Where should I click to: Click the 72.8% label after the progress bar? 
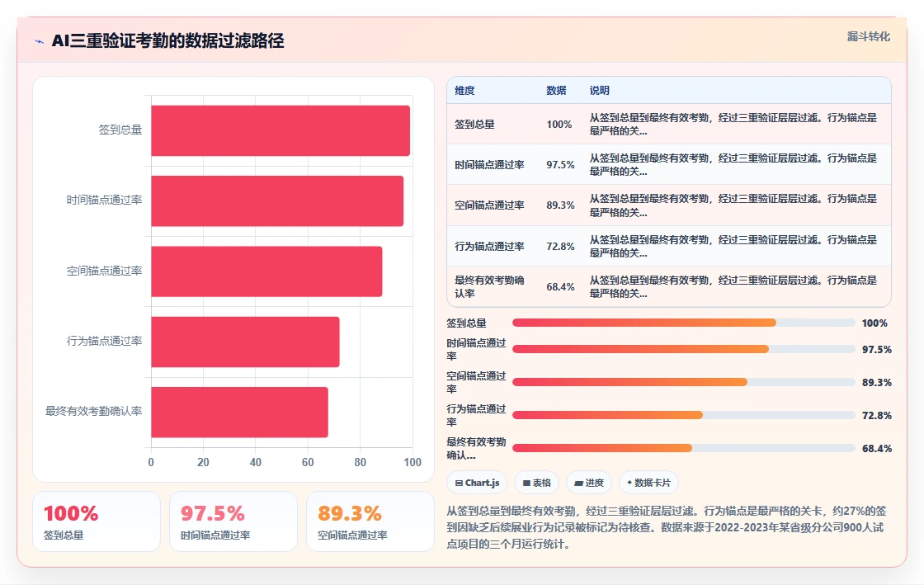point(877,415)
